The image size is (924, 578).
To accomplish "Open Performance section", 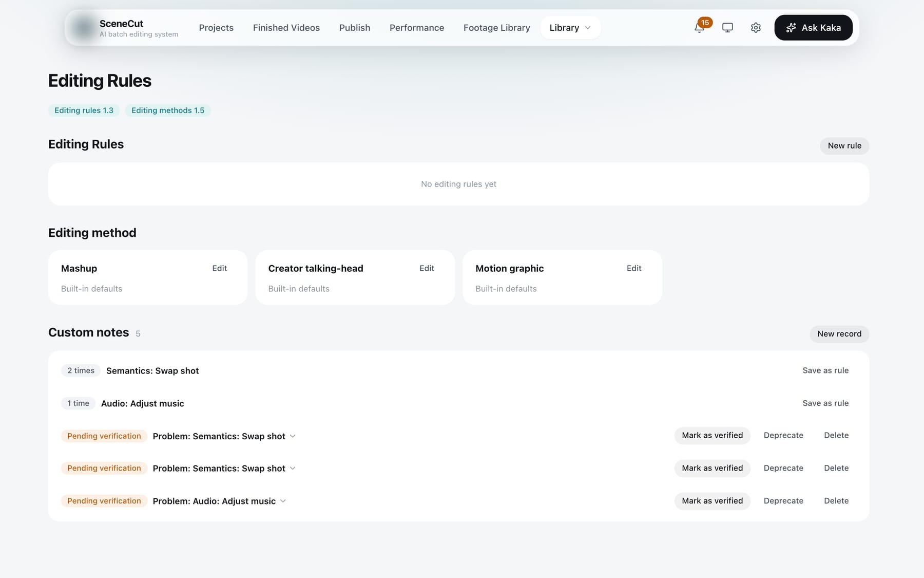I will coord(417,28).
